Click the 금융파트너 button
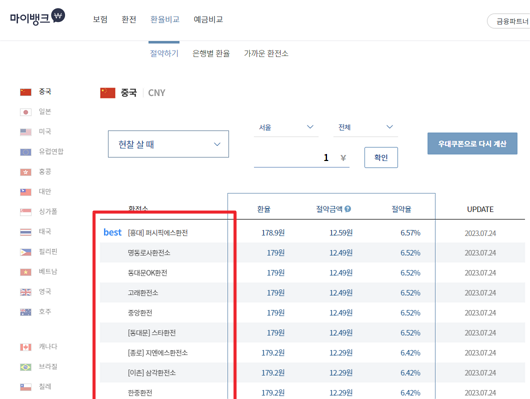530x399 pixels. (x=509, y=21)
